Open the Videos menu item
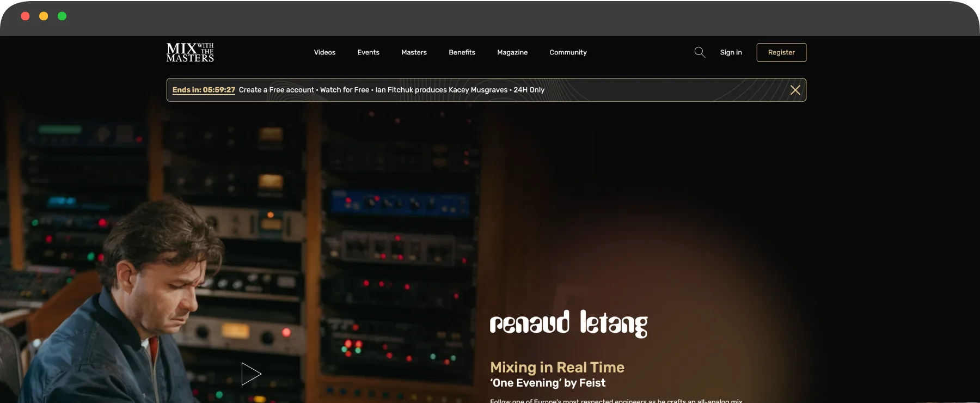The image size is (980, 403). [x=324, y=52]
